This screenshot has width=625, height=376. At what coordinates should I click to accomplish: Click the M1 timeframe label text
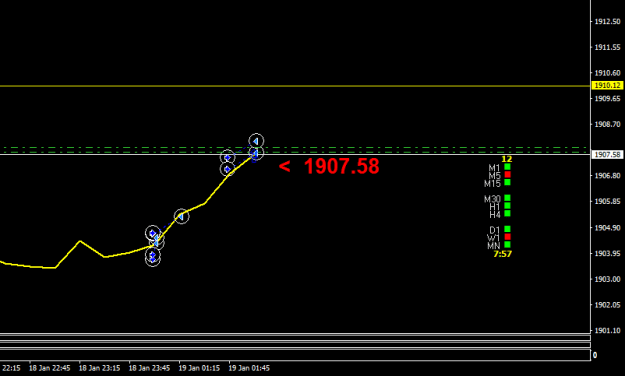pos(494,168)
